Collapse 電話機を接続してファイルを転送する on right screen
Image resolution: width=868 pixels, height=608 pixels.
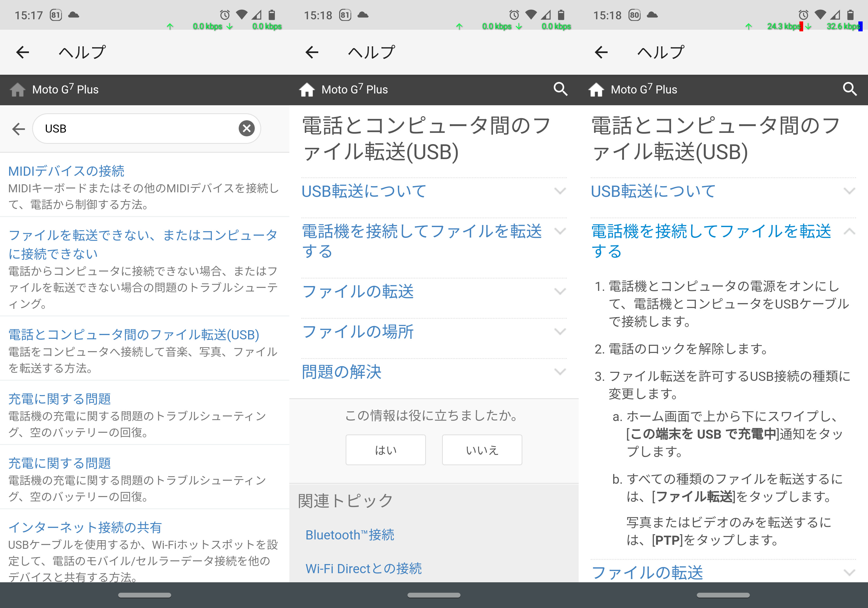(x=849, y=232)
